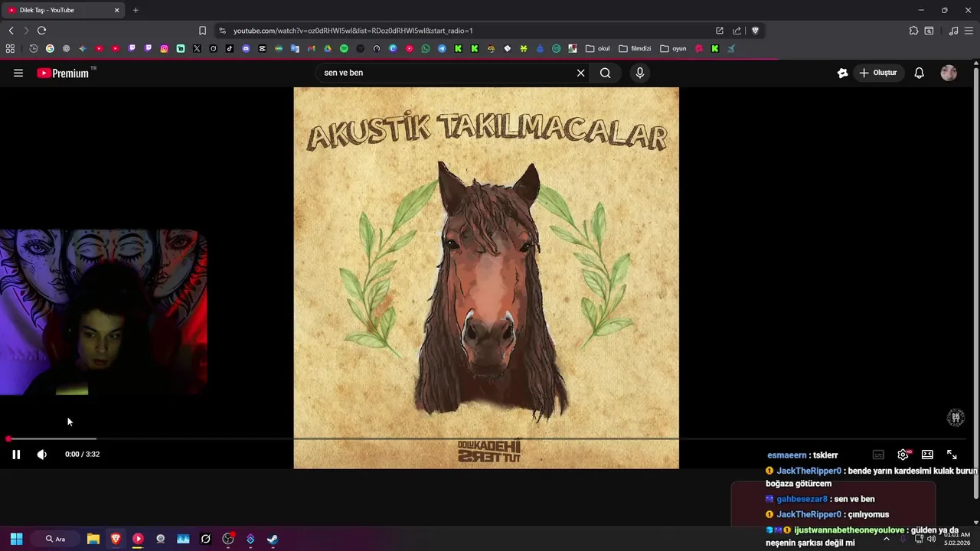Toggle subtitles on the player
980x551 pixels.
tap(878, 455)
